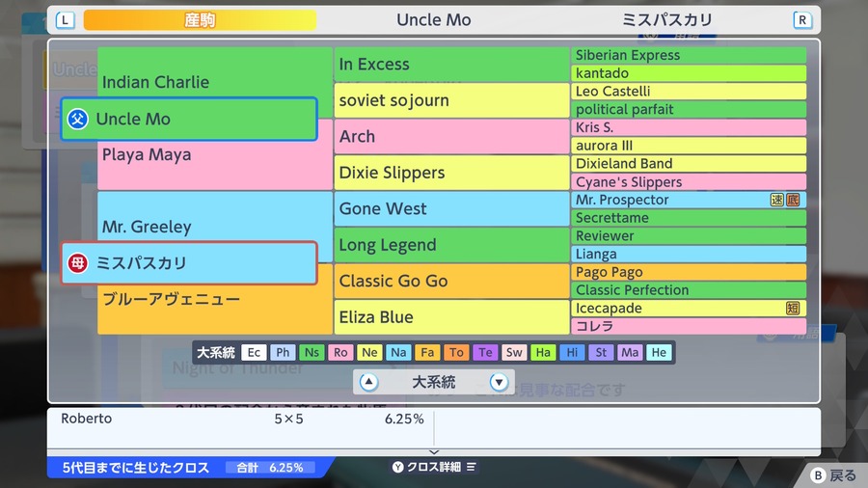
Task: Click the St lineage swatch
Action: pyautogui.click(x=601, y=352)
